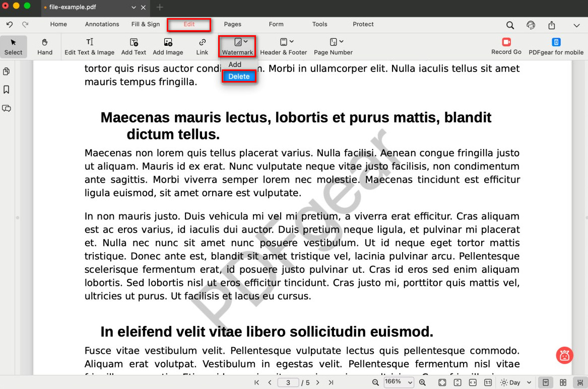Jump to the last page
The height and width of the screenshot is (389, 588).
(x=331, y=382)
